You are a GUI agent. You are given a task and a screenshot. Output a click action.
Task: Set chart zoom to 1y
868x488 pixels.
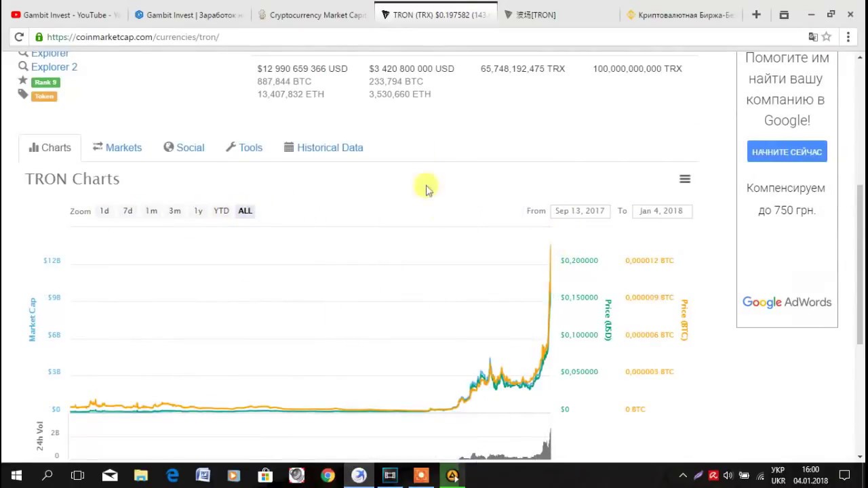click(198, 211)
